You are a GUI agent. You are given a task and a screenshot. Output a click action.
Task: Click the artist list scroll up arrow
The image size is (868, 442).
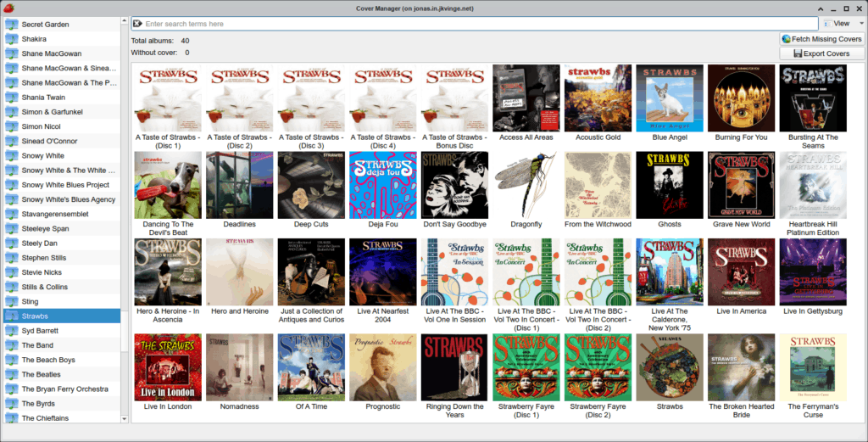(x=125, y=20)
